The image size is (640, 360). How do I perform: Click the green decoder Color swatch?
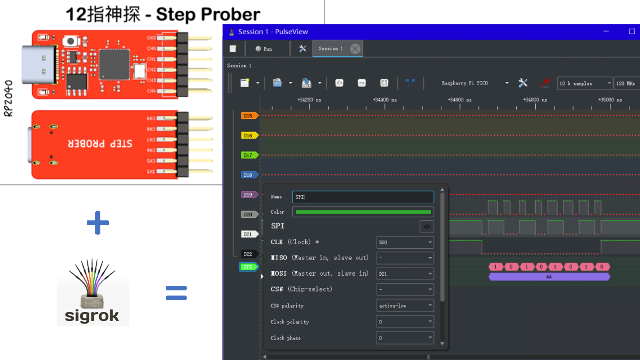[x=363, y=212]
